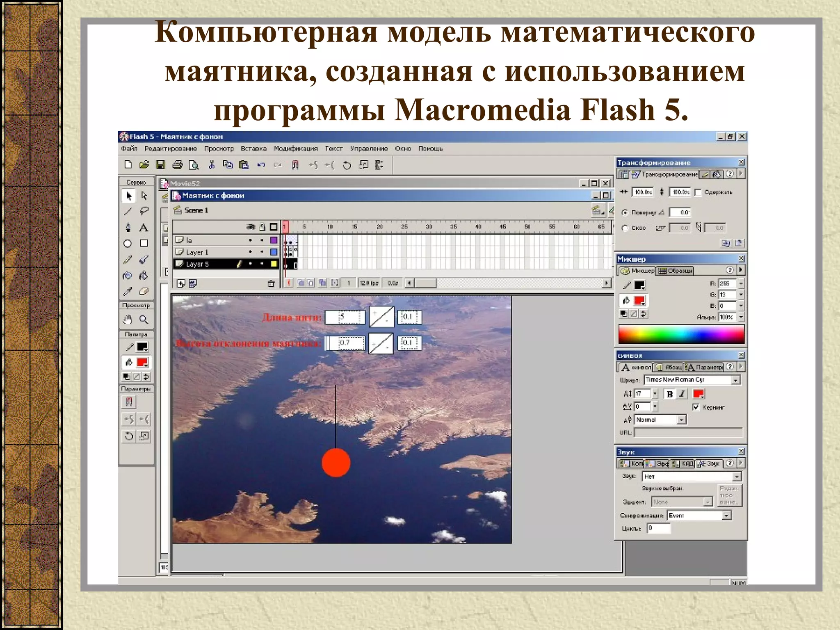Select the Lasso tool
This screenshot has height=630, width=840.
144,212
